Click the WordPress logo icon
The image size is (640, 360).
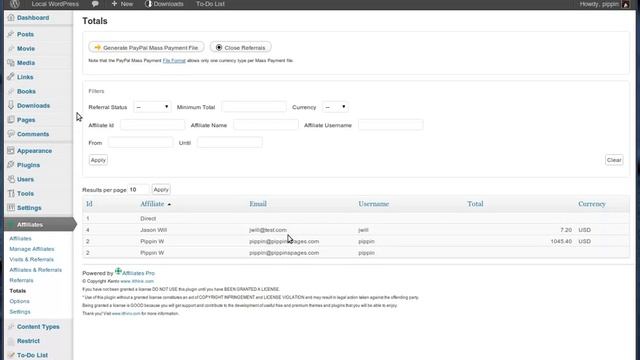click(15, 4)
